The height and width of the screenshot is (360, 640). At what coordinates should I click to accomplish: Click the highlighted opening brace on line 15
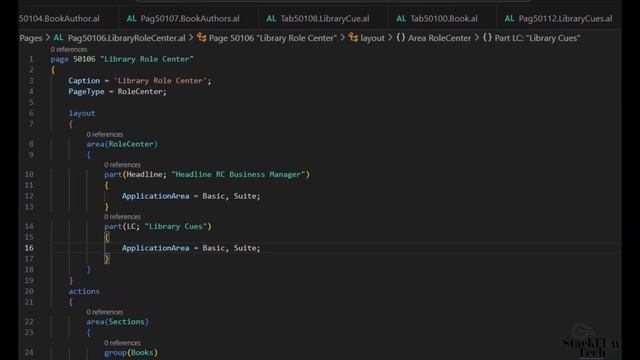coord(107,237)
